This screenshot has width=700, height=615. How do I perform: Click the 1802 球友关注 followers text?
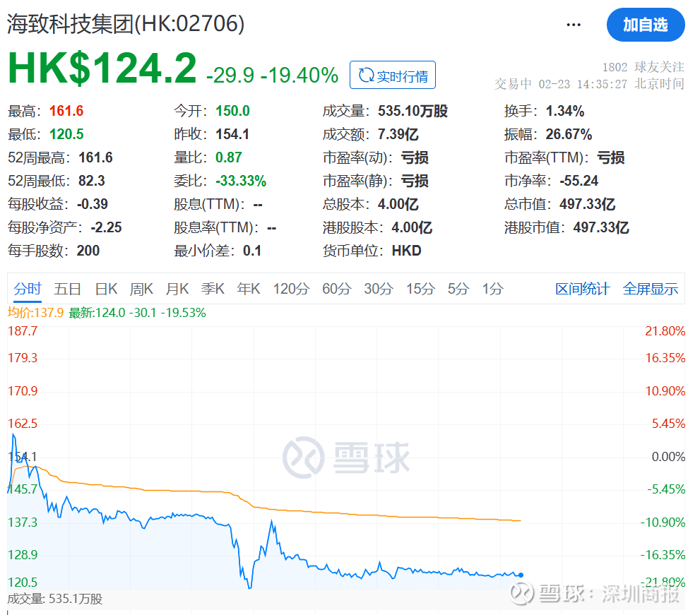643,67
